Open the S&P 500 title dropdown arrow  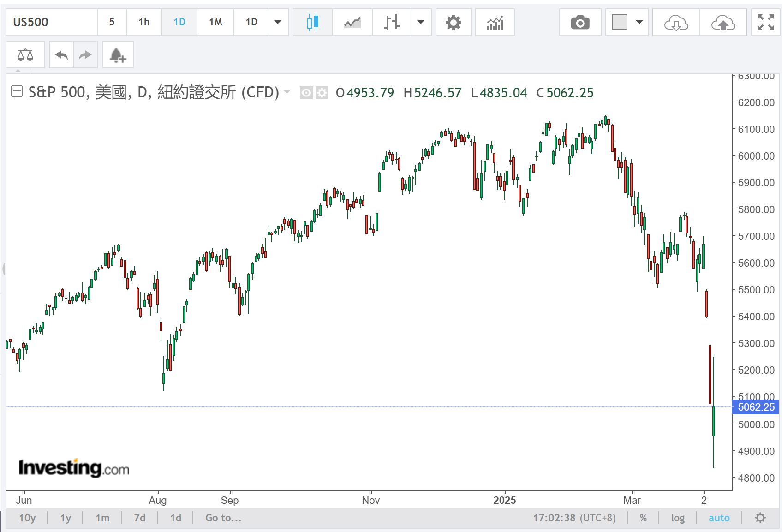(x=287, y=92)
